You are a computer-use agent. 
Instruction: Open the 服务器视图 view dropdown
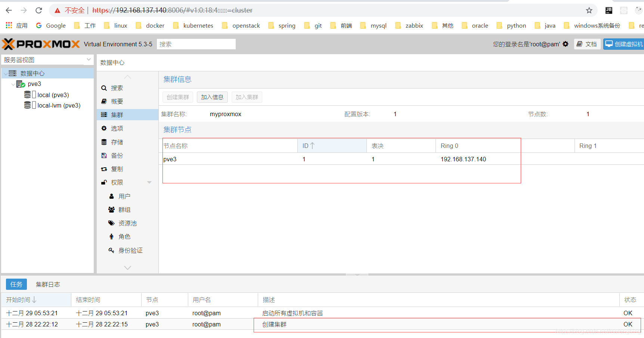tap(47, 60)
